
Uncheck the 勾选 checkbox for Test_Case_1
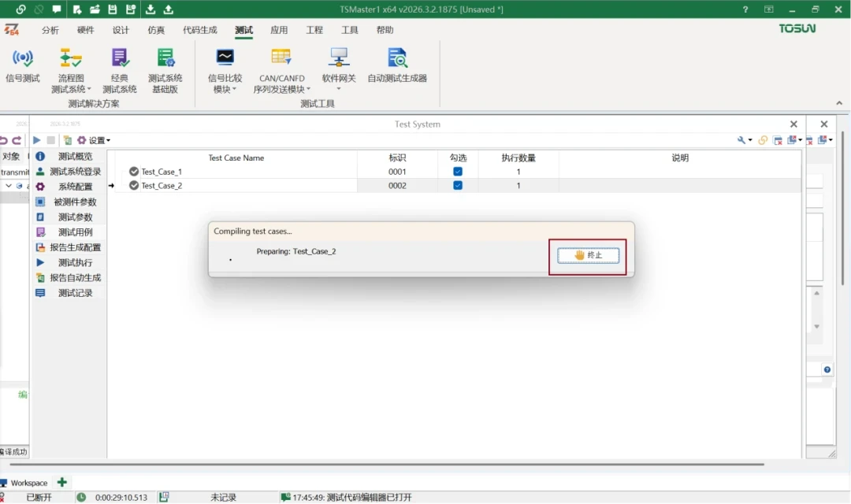458,171
